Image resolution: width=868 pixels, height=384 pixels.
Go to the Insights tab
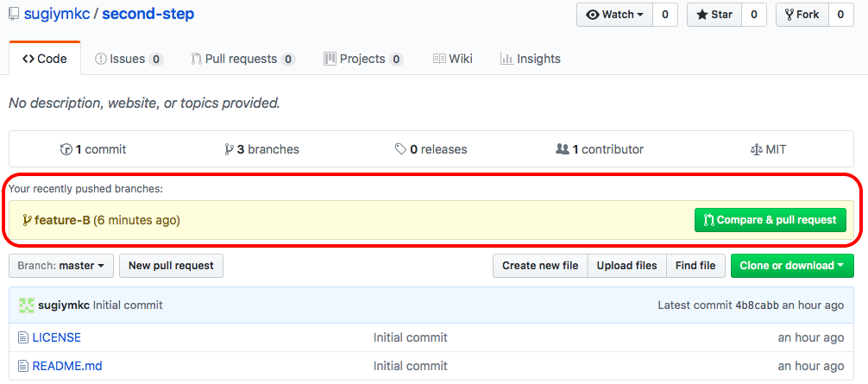click(530, 59)
